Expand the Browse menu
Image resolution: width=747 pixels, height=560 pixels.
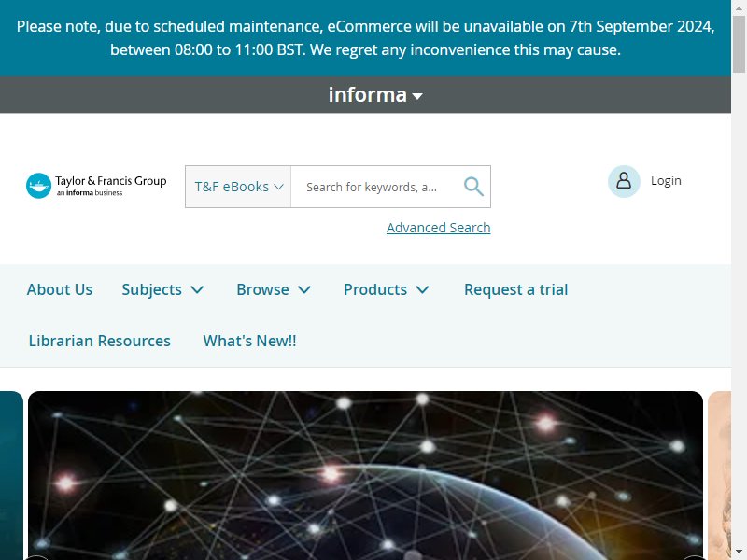[274, 289]
